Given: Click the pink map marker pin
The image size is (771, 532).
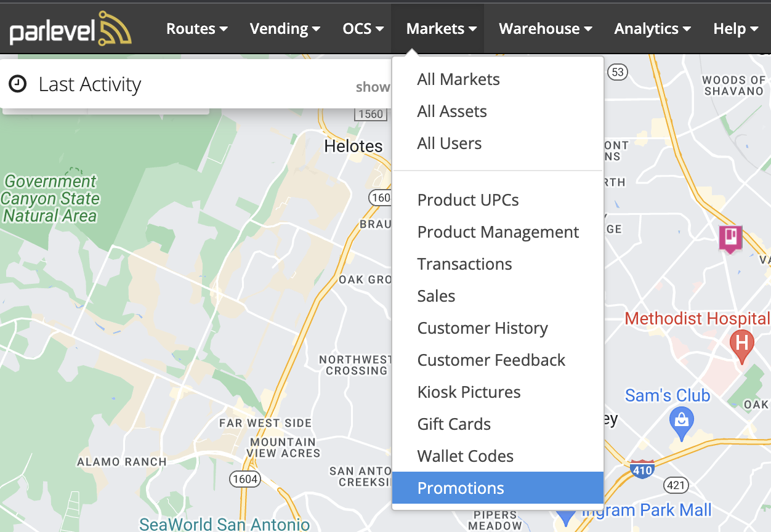Looking at the screenshot, I should (730, 238).
